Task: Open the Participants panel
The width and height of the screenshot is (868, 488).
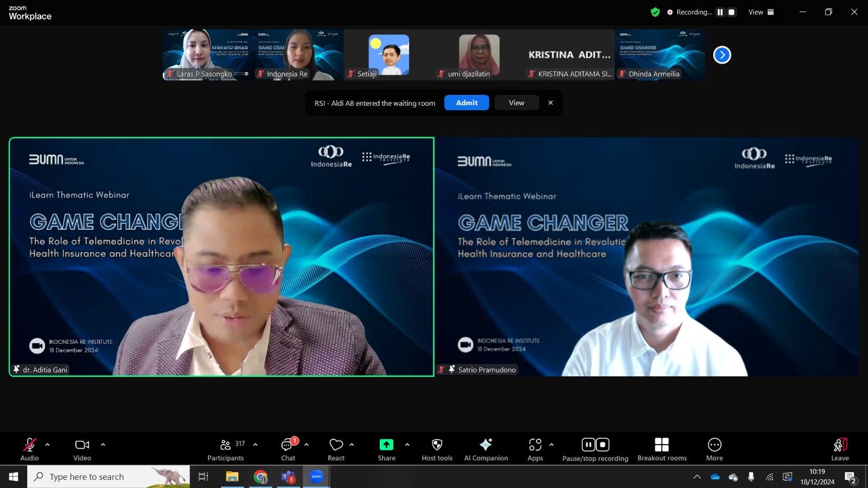Action: click(226, 450)
